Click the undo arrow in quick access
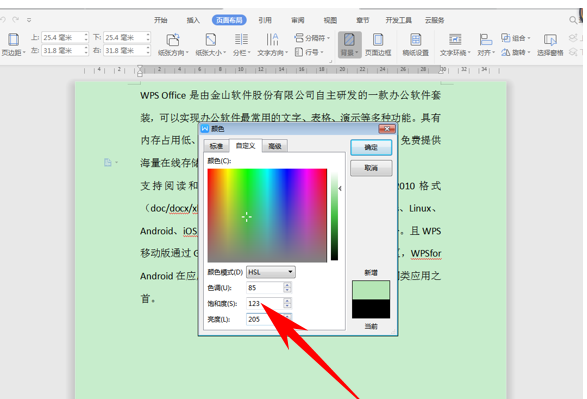Viewport: 587px width, 399px height. click(3, 19)
